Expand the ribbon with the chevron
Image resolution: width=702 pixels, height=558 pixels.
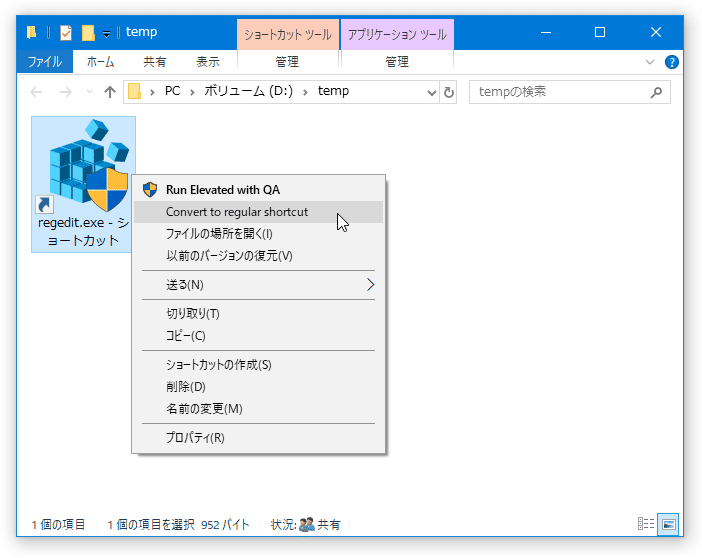click(650, 62)
